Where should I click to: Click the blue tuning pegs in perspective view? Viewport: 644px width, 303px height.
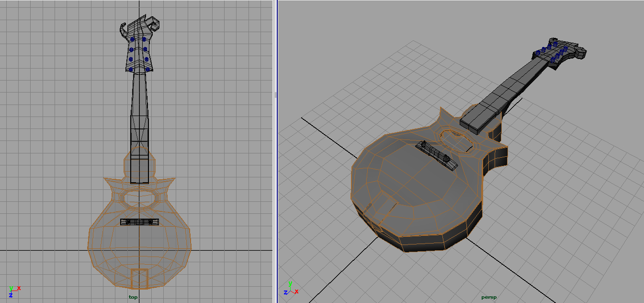coord(551,52)
